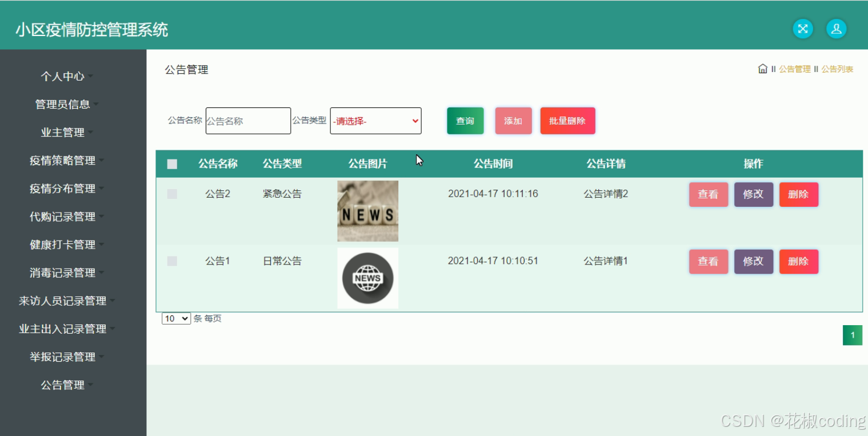Image resolution: width=868 pixels, height=436 pixels.
Task: View 公告2 with 查看 button
Action: [708, 194]
